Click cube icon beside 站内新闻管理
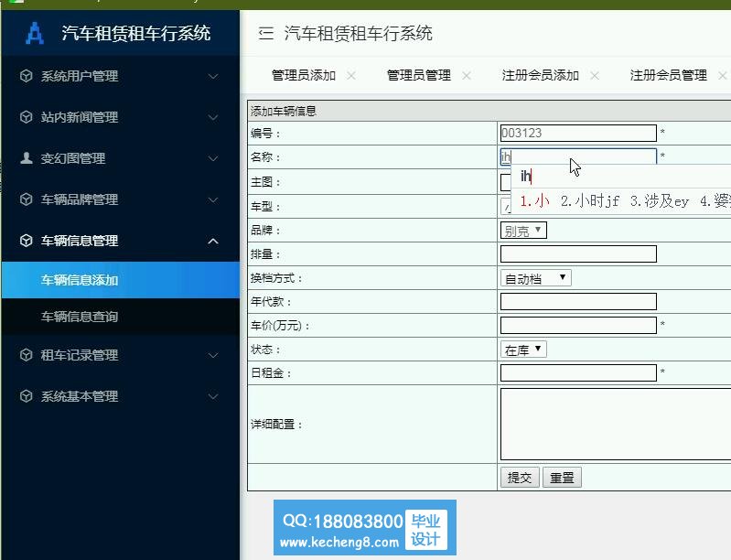 (x=27, y=116)
